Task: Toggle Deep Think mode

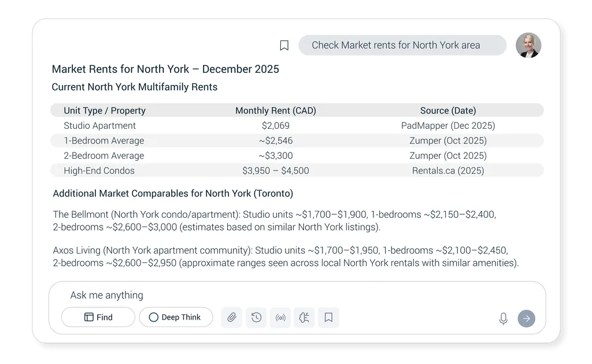Action: (176, 317)
